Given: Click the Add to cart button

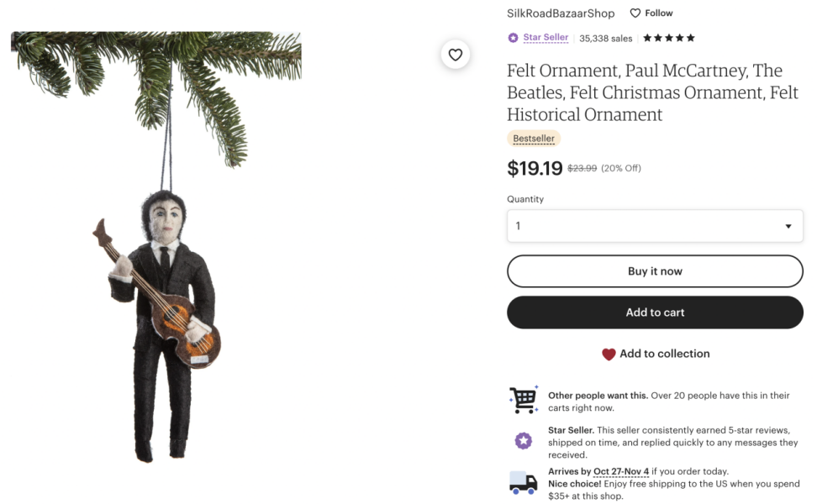Looking at the screenshot, I should [654, 312].
